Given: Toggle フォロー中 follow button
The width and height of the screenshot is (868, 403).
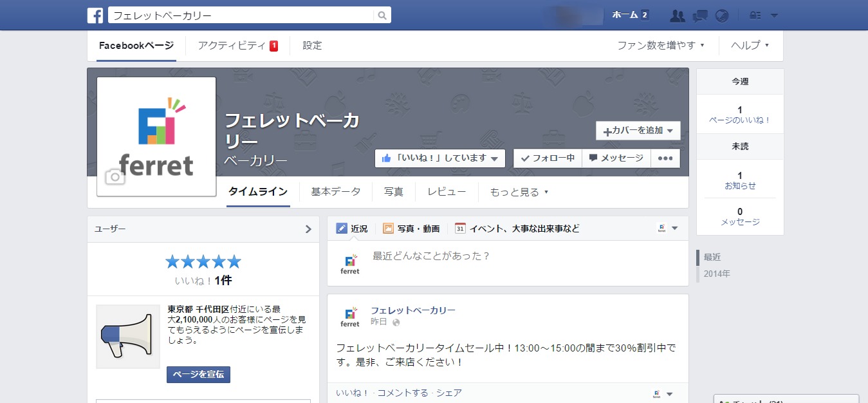Looking at the screenshot, I should click(548, 158).
